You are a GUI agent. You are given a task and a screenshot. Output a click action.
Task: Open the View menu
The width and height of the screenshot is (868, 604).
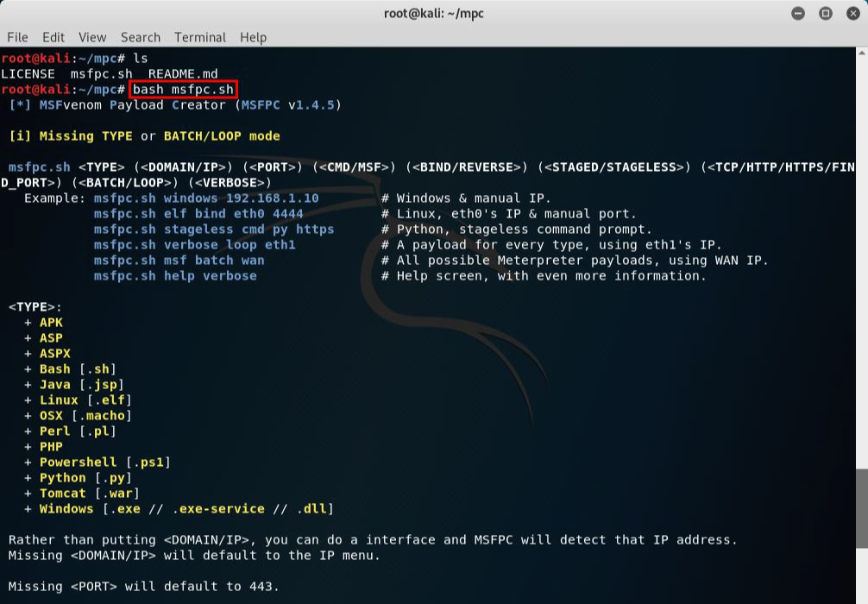point(92,37)
